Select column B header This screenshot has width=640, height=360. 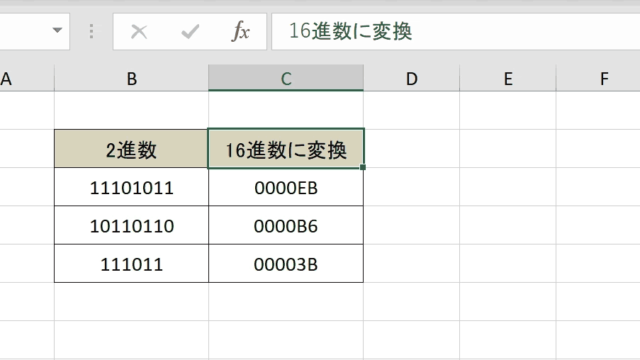click(x=131, y=78)
